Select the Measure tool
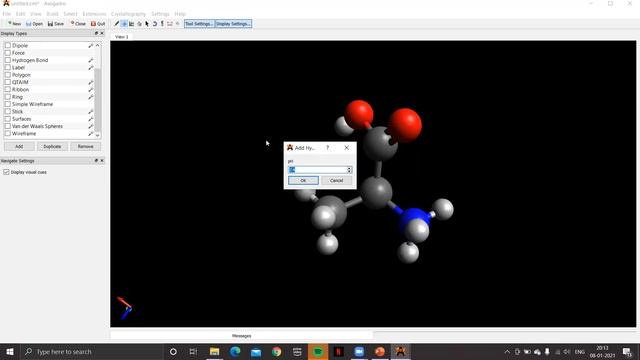Screen dimensions: 640x360 click(x=170, y=24)
